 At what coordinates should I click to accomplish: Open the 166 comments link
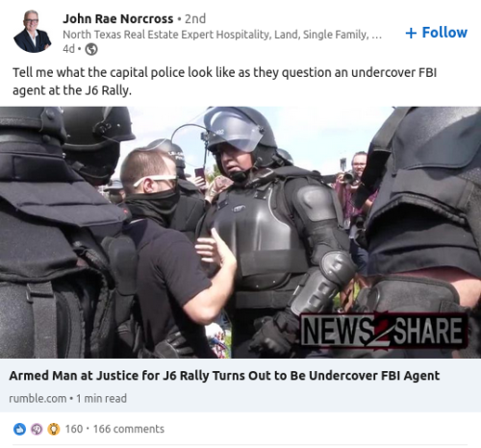(x=129, y=429)
